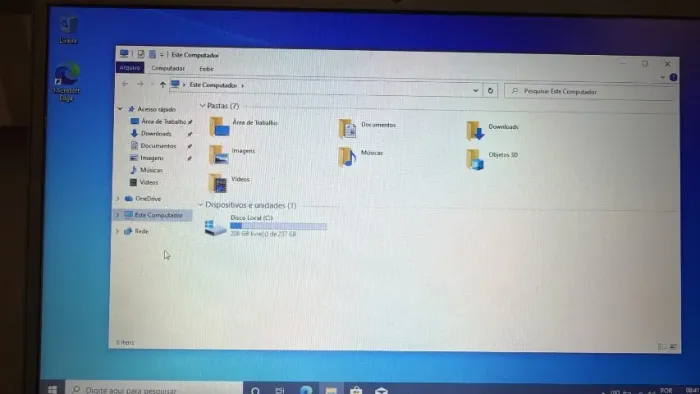Click the Pesquisar Este Computador search field
Screen dimensions: 700x394
click(589, 91)
